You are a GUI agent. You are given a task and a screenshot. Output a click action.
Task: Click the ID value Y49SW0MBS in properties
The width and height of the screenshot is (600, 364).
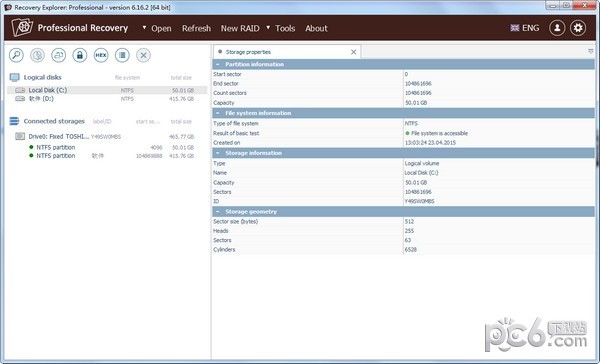tap(419, 201)
